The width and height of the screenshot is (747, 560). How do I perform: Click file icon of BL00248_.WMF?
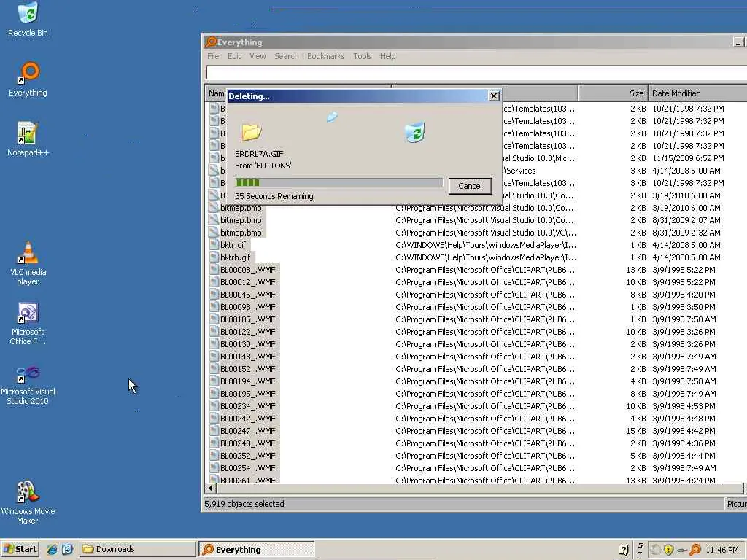point(214,443)
